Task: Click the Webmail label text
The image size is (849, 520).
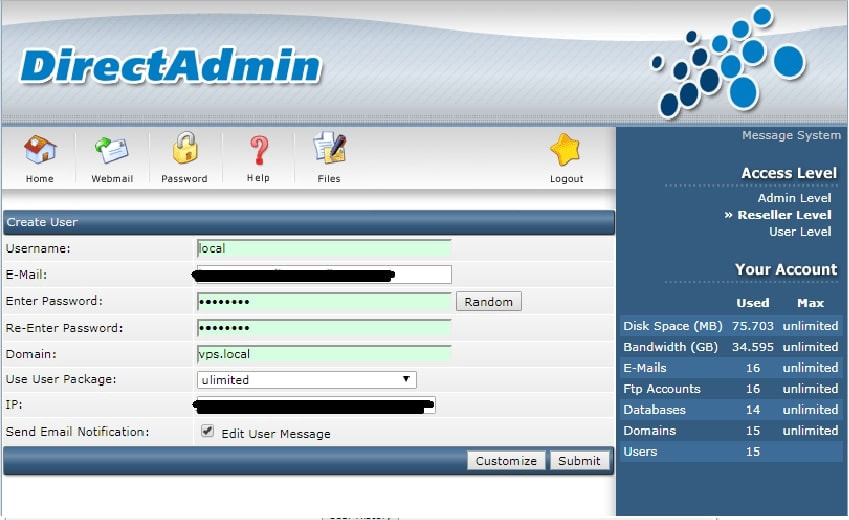Action: pyautogui.click(x=112, y=179)
